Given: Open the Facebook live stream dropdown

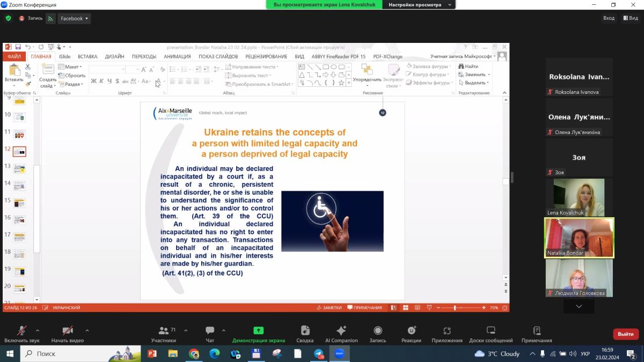Looking at the screenshot, I should [x=74, y=18].
